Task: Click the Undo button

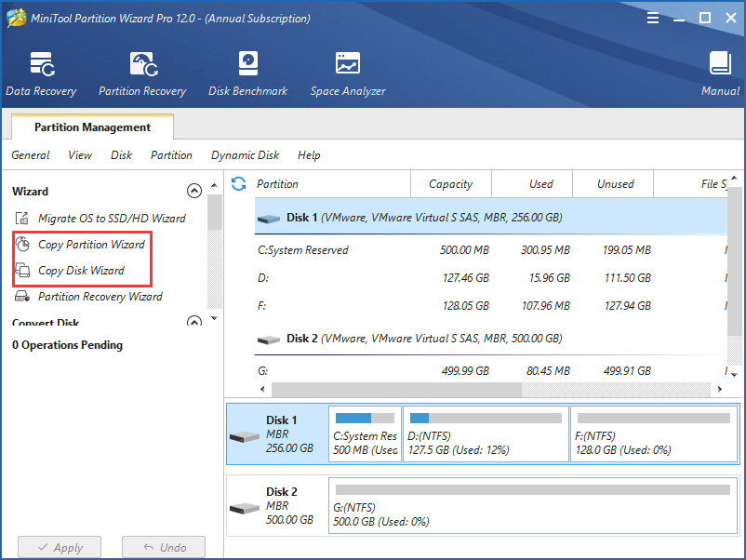Action: [164, 547]
